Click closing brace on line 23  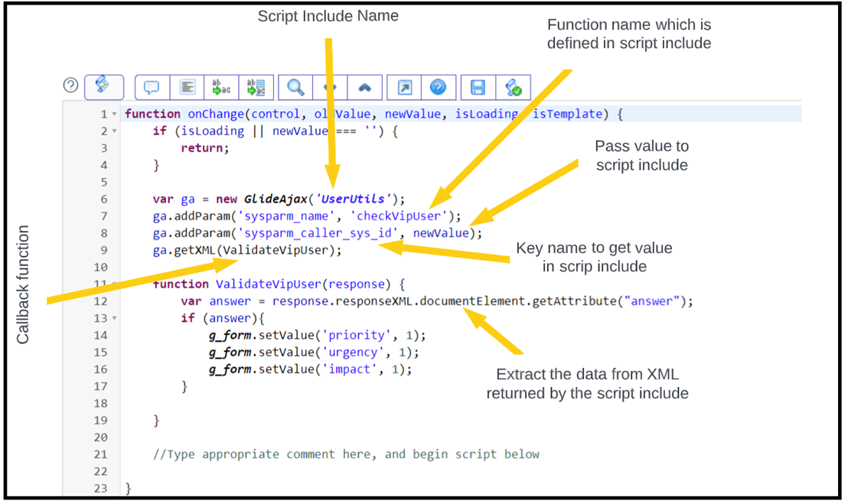point(128,489)
